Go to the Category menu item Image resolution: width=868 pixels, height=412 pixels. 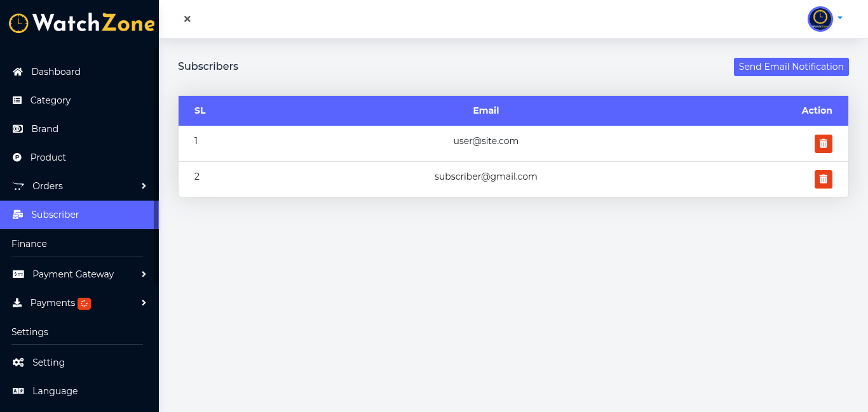coord(50,100)
